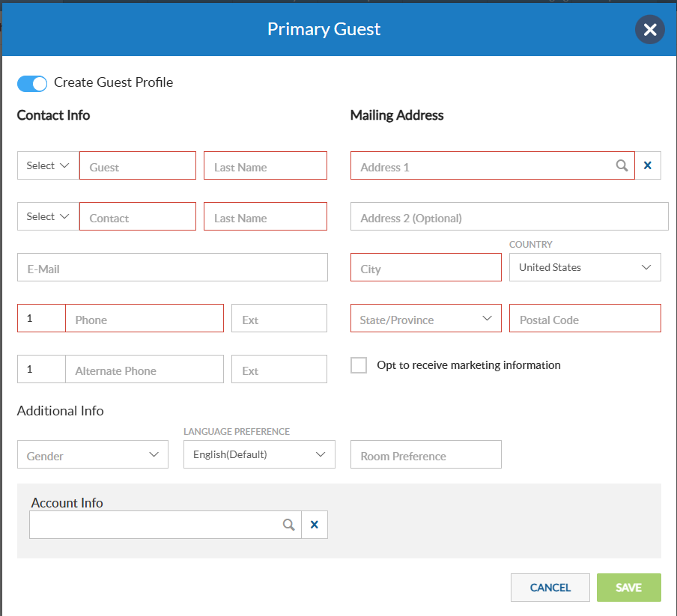Click the Alternate Phone field
The width and height of the screenshot is (677, 616).
[x=145, y=369]
